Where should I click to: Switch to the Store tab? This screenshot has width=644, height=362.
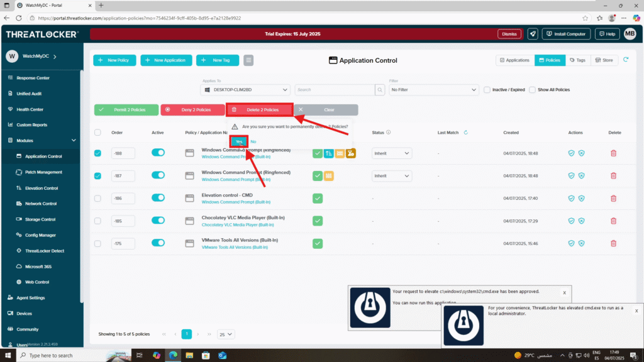pyautogui.click(x=604, y=60)
